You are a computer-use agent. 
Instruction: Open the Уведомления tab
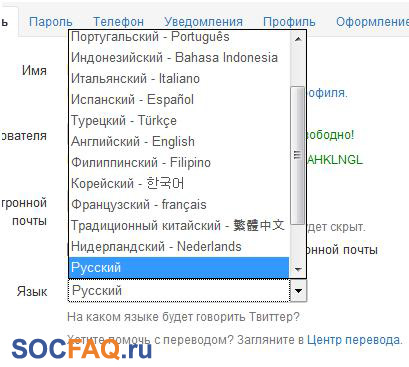203,22
